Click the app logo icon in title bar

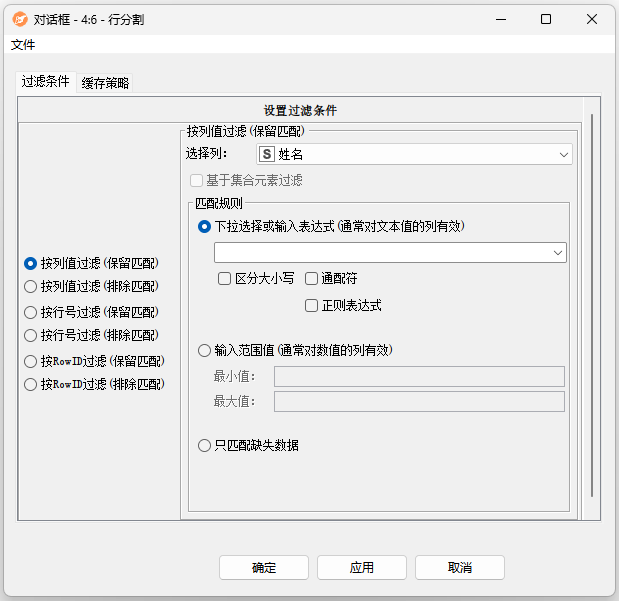(19, 19)
